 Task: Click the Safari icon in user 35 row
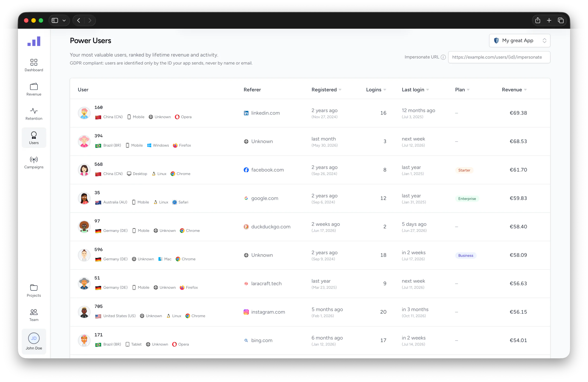tap(174, 202)
